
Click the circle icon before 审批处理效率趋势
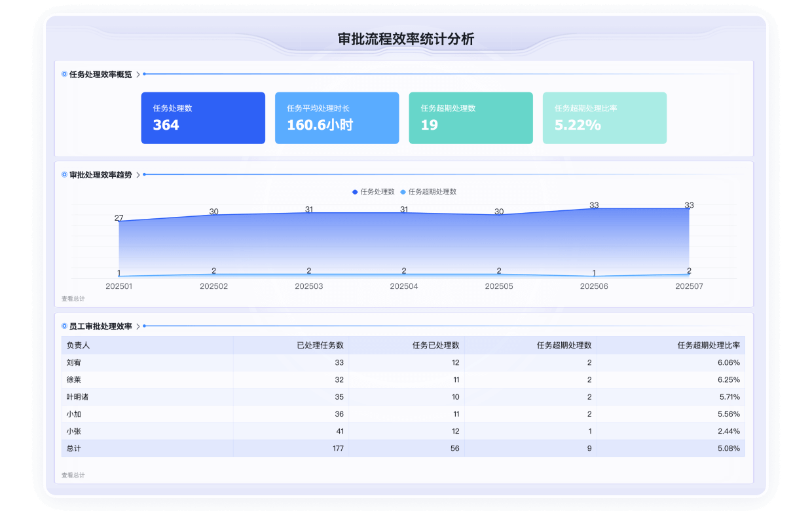pyautogui.click(x=64, y=175)
